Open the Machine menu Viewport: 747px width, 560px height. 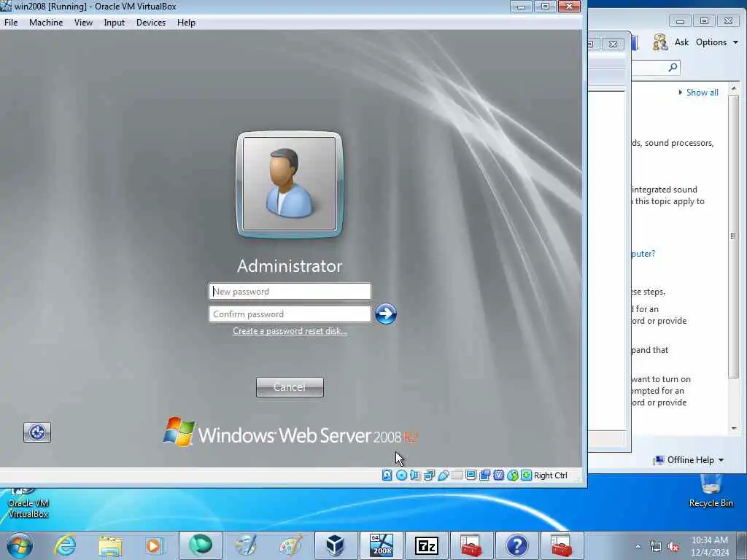click(46, 23)
